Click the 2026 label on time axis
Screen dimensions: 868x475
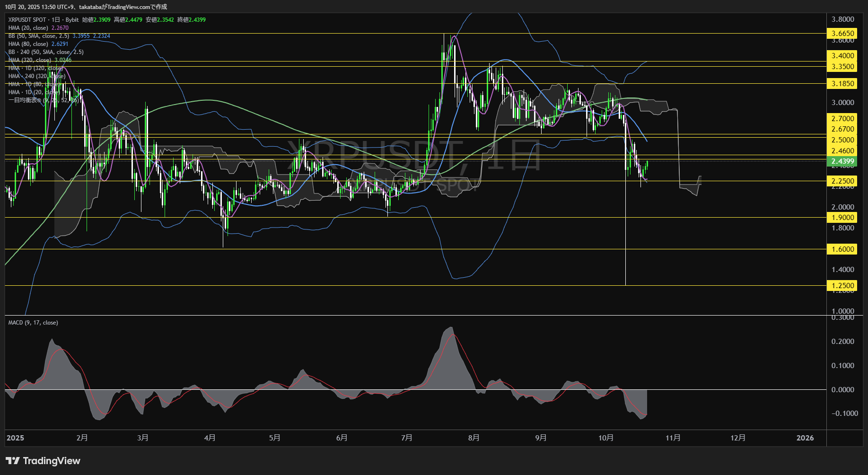tap(805, 438)
